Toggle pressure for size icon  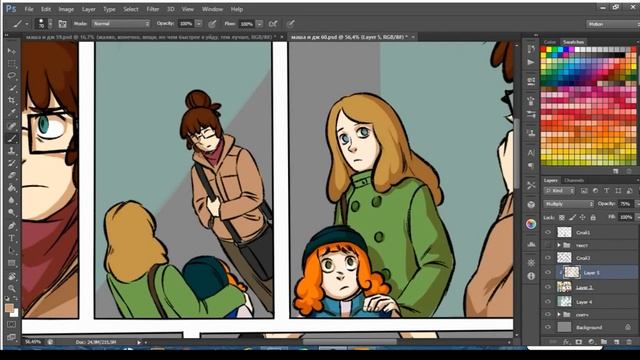pyautogui.click(x=290, y=24)
